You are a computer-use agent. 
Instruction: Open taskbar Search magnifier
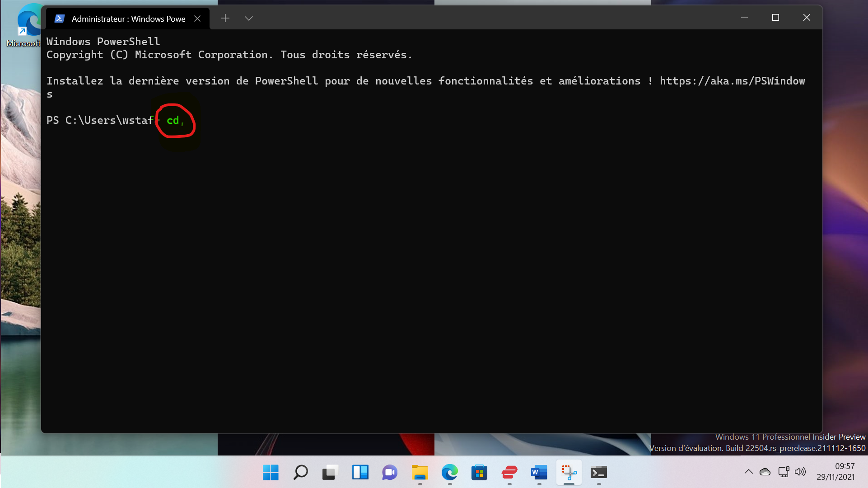click(x=300, y=473)
